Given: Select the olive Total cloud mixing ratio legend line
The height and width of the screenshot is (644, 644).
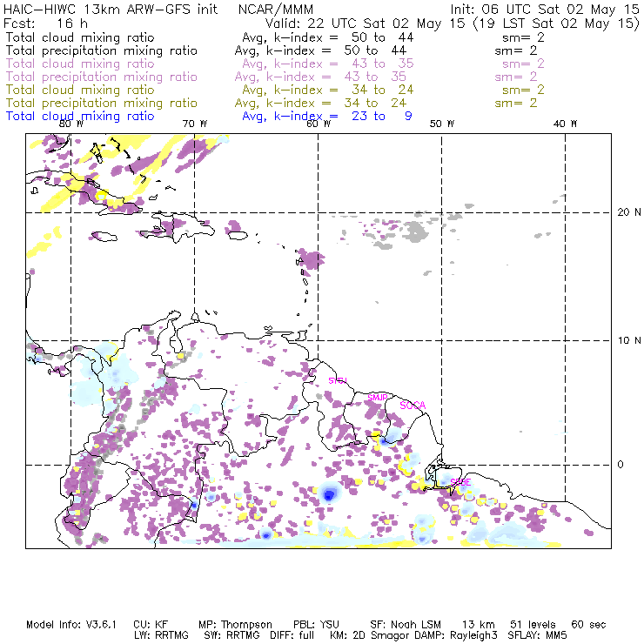Looking at the screenshot, I should point(275,90).
